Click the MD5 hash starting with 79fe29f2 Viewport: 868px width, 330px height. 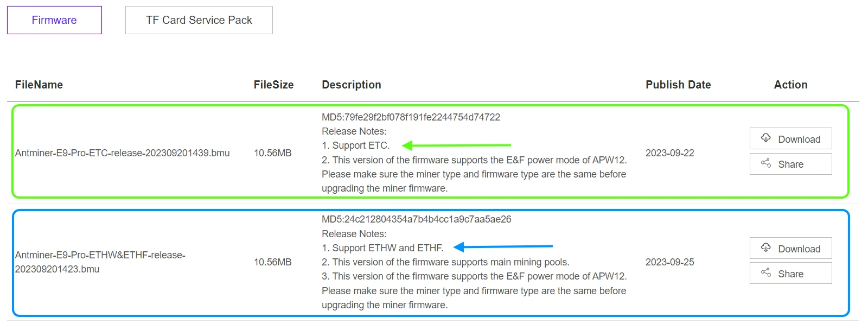point(411,117)
